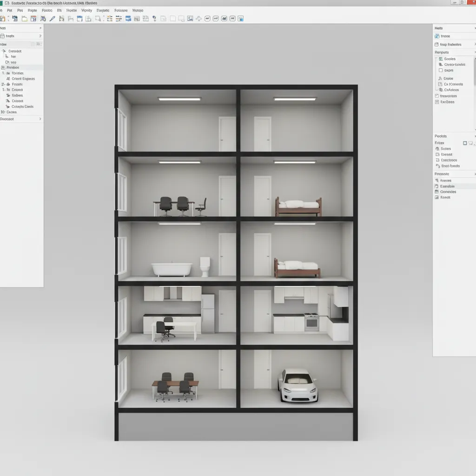
Task: Click the open folder icon in toolbar
Action: click(24, 19)
